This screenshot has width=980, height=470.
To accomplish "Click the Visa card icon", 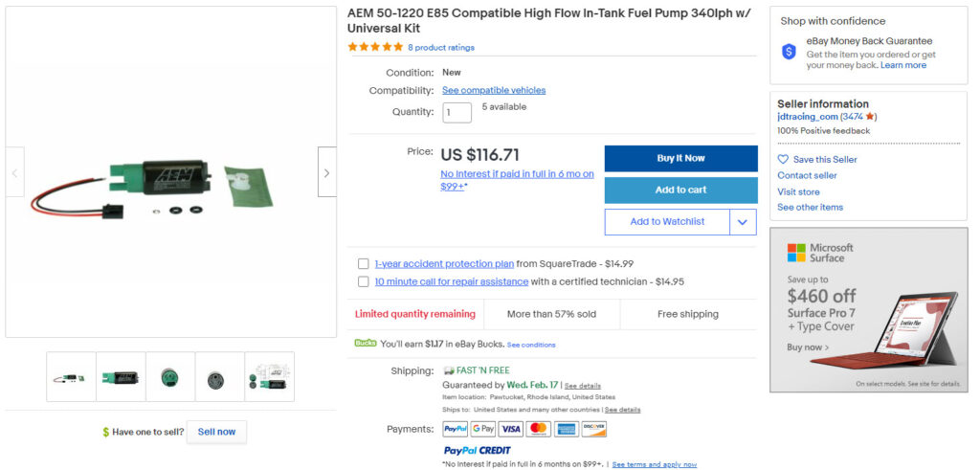I will [x=511, y=429].
